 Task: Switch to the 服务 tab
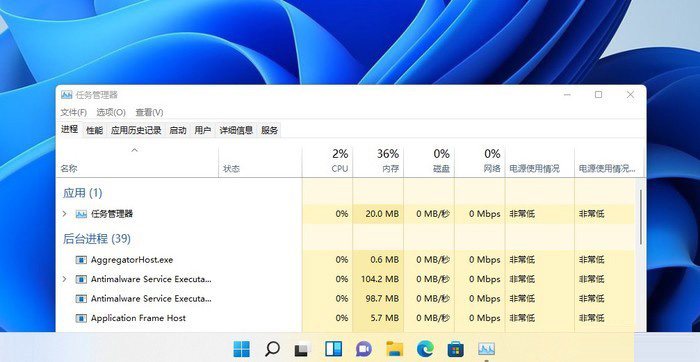point(270,130)
